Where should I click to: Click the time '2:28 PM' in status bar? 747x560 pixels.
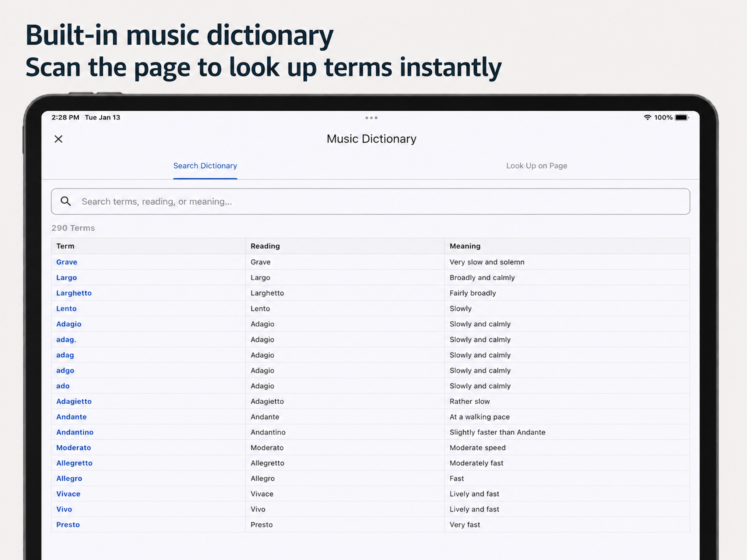[x=65, y=117]
